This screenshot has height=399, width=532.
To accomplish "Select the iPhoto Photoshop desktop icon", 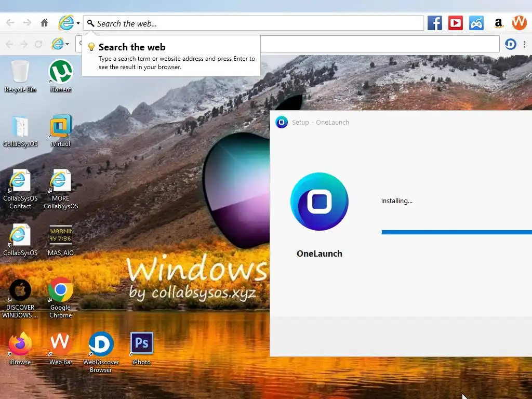I will point(141,349).
